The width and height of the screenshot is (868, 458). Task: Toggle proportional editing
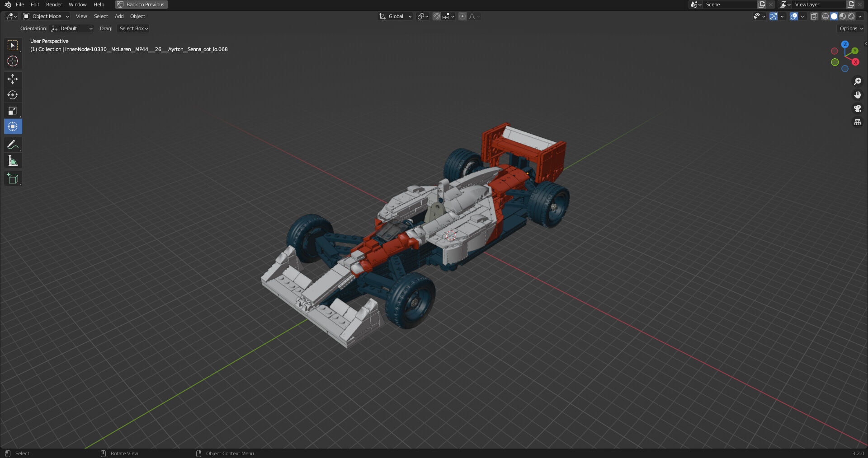click(462, 16)
